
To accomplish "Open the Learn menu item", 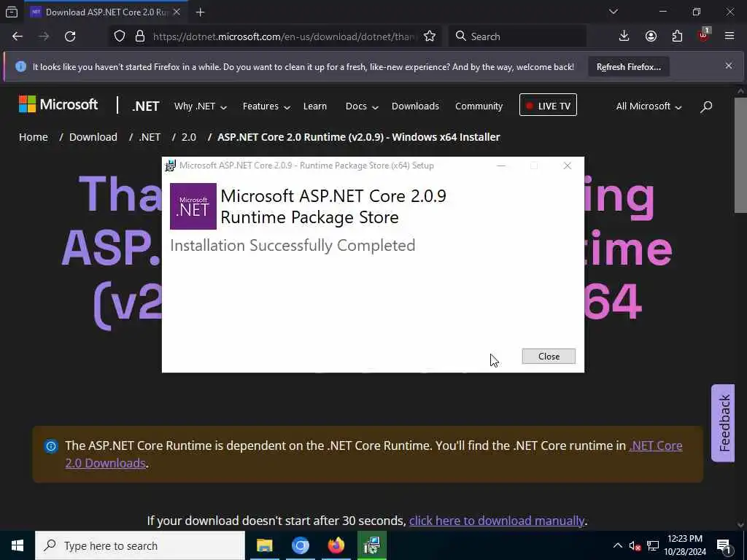I will (x=315, y=106).
